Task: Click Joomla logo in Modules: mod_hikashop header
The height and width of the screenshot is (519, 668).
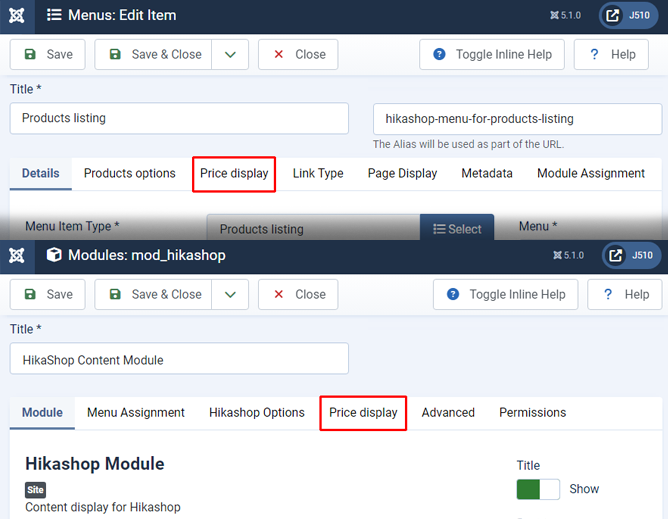Action: tap(17, 256)
